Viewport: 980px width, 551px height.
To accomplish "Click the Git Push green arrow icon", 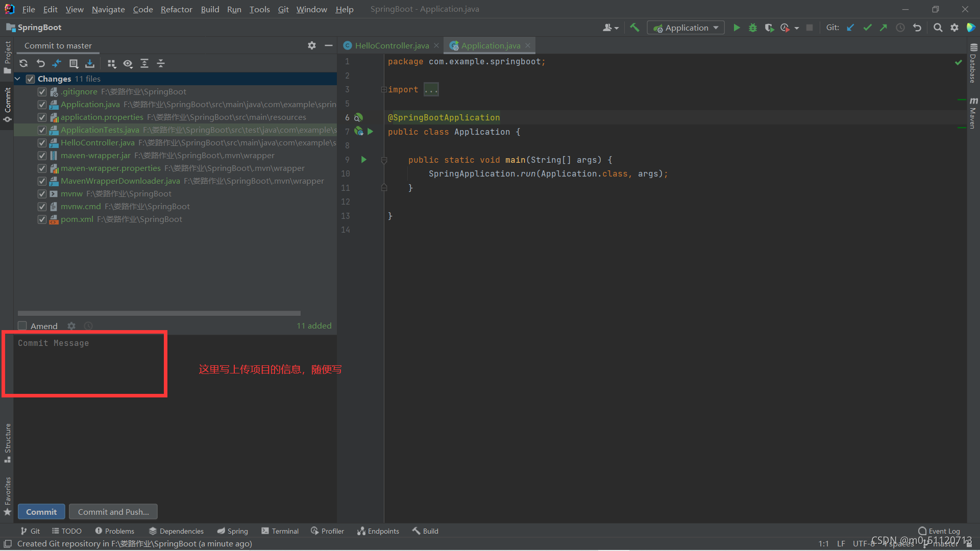I will (884, 28).
